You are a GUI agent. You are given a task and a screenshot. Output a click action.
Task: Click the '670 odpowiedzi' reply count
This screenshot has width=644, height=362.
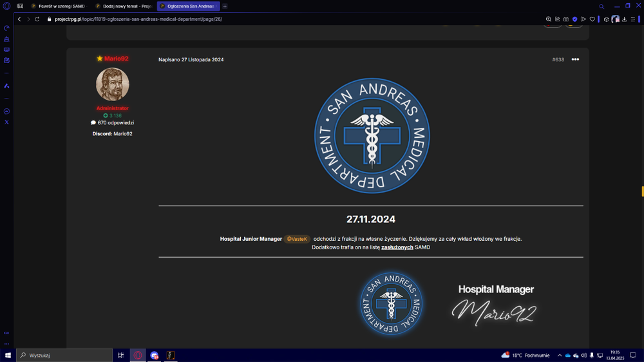(113, 122)
